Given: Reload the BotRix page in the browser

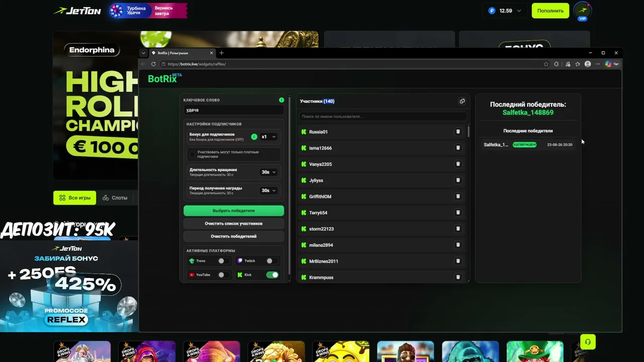Looking at the screenshot, I should 153,64.
